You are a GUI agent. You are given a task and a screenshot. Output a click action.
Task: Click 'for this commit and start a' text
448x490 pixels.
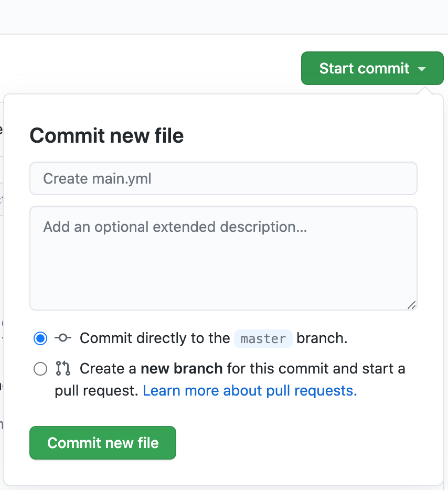pyautogui.click(x=316, y=368)
